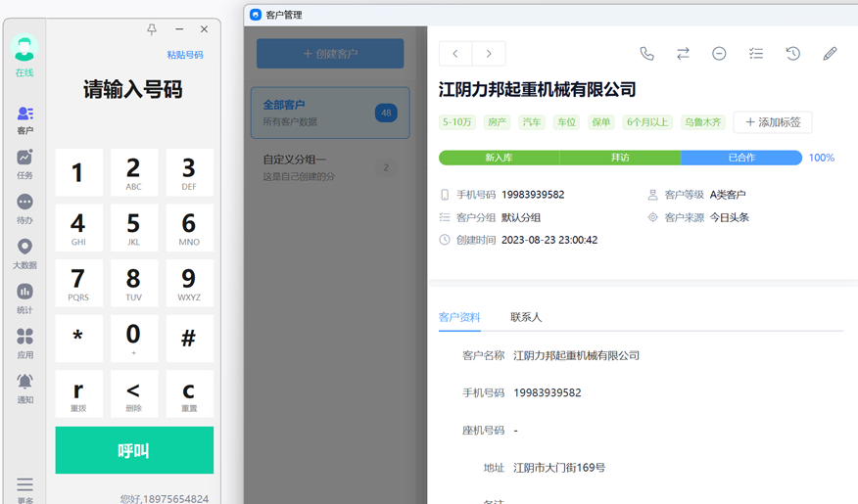This screenshot has height=504, width=858.
Task: Select the 自定义分组一 group
Action: click(x=330, y=167)
